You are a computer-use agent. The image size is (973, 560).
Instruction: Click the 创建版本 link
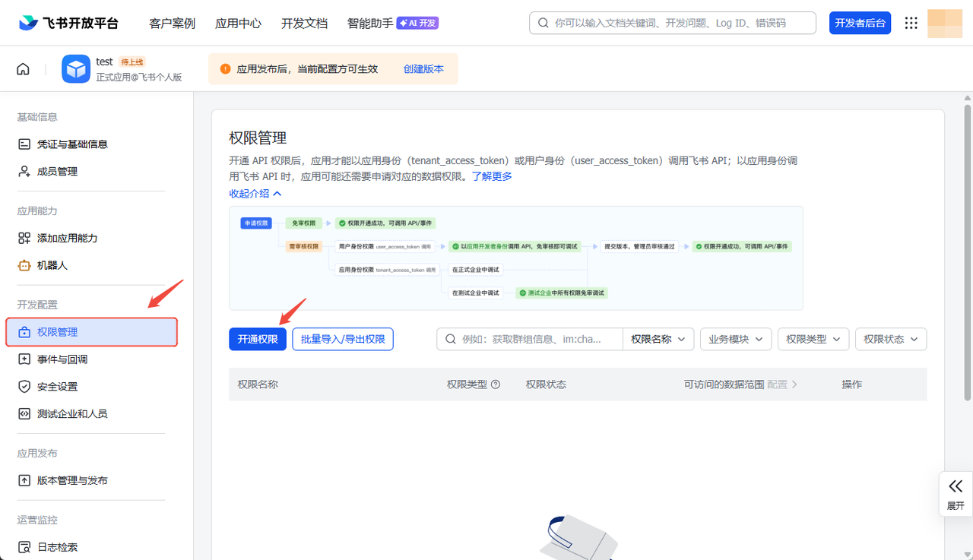click(423, 69)
